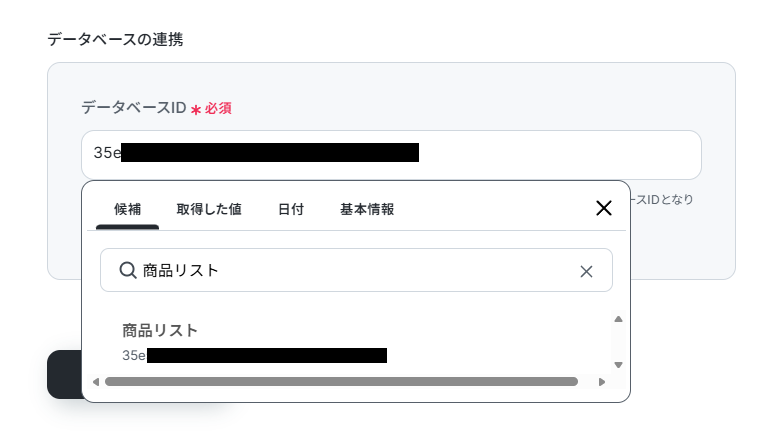Focus the 商品リスト search box

click(x=356, y=270)
